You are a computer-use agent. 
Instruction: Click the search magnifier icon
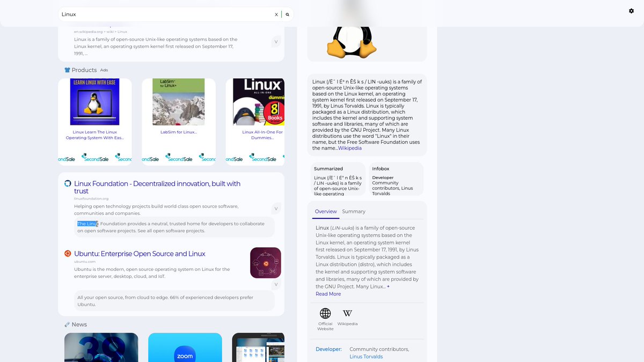click(288, 14)
